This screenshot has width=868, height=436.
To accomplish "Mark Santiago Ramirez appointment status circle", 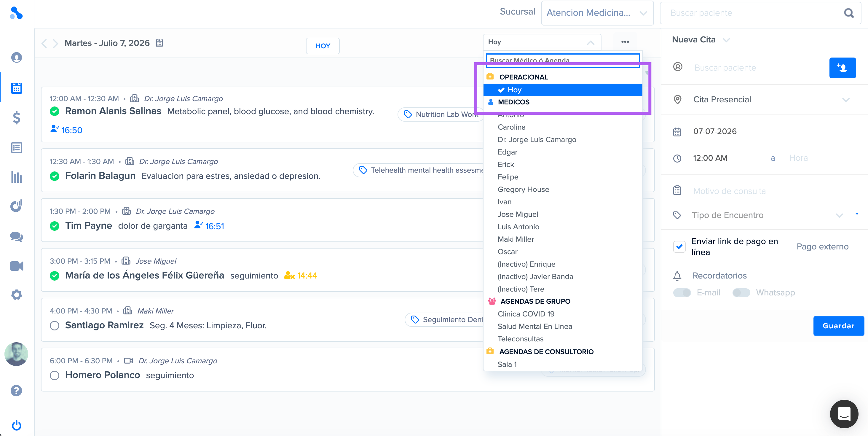I will (55, 325).
